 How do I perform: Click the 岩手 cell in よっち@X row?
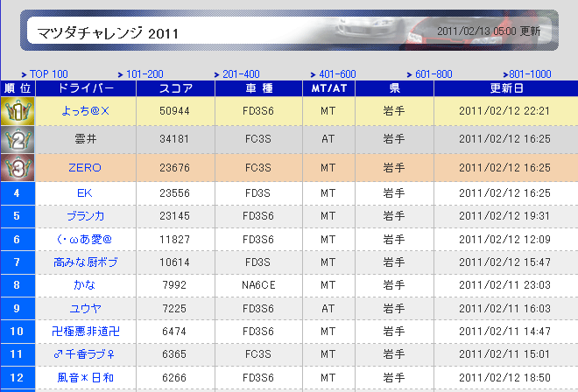click(394, 111)
